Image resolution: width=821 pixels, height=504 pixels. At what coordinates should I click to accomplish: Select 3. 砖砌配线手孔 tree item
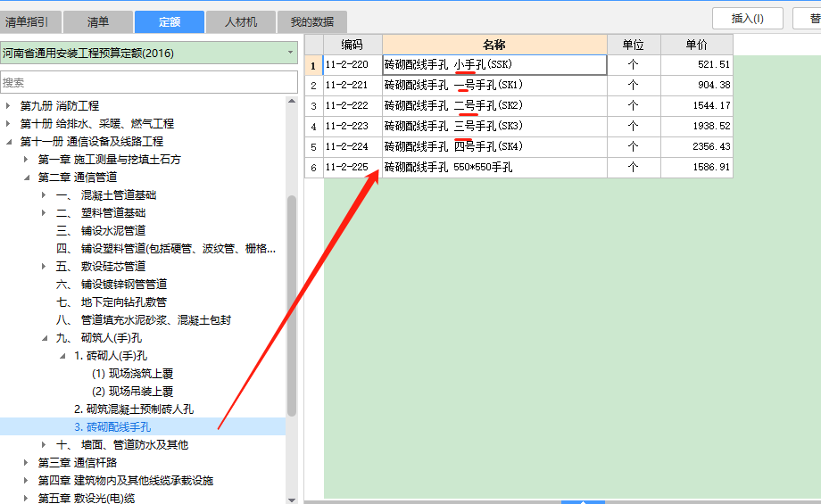pos(112,427)
